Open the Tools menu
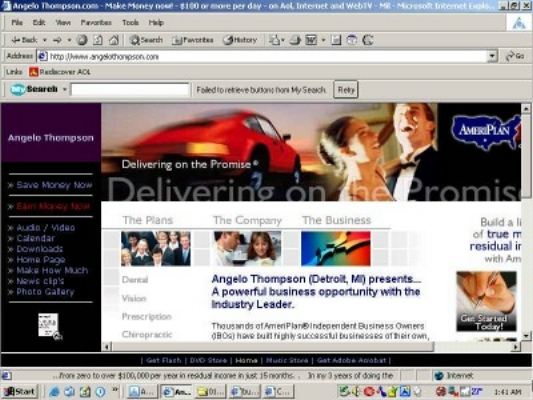Image resolution: width=533 pixels, height=400 pixels. [130, 22]
